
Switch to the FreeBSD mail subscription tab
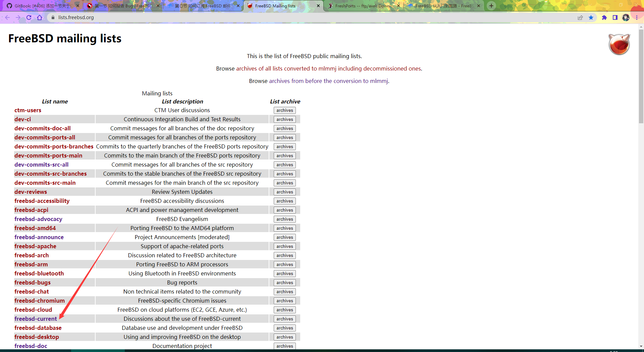tap(203, 6)
